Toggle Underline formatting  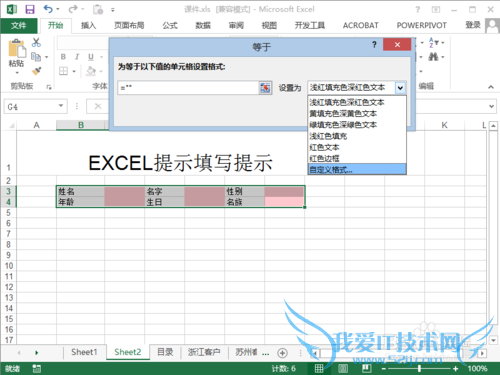pyautogui.click(x=91, y=57)
